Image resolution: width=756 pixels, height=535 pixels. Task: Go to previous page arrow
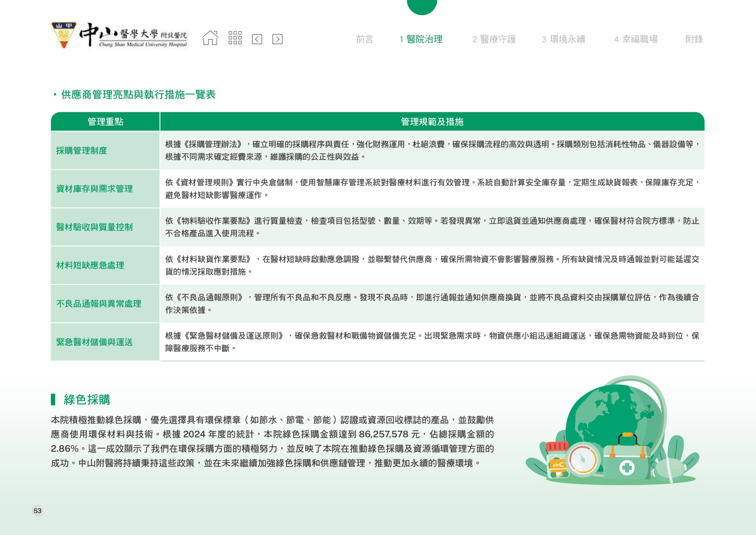coord(257,39)
